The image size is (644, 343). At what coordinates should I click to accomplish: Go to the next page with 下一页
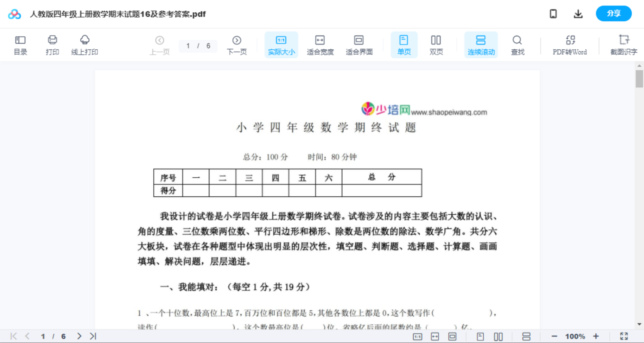pos(236,44)
